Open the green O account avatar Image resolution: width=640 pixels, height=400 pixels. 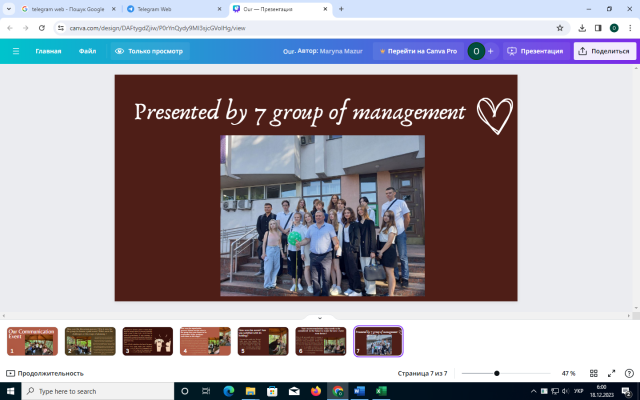(476, 51)
